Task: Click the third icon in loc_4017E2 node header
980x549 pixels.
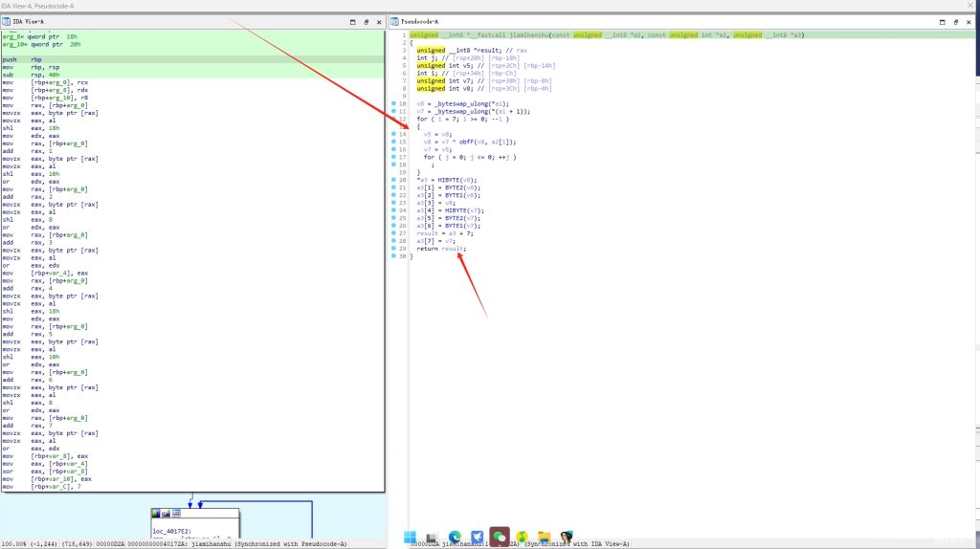Action: click(x=176, y=514)
